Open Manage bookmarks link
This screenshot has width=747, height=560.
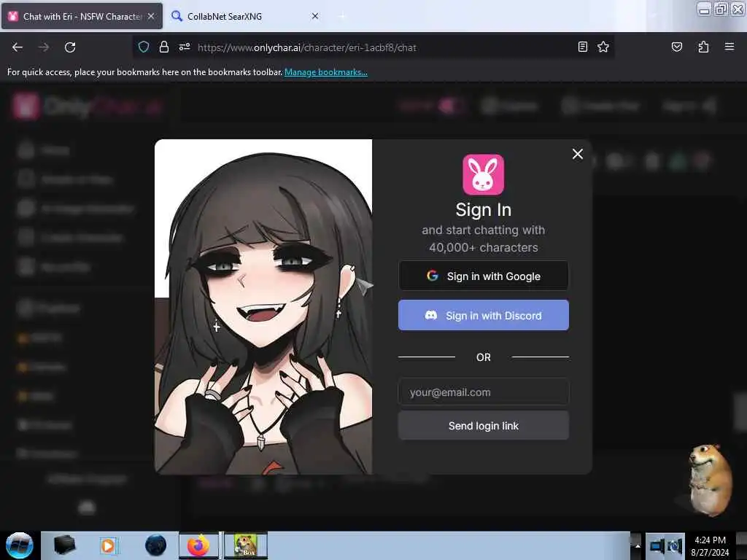pos(326,72)
